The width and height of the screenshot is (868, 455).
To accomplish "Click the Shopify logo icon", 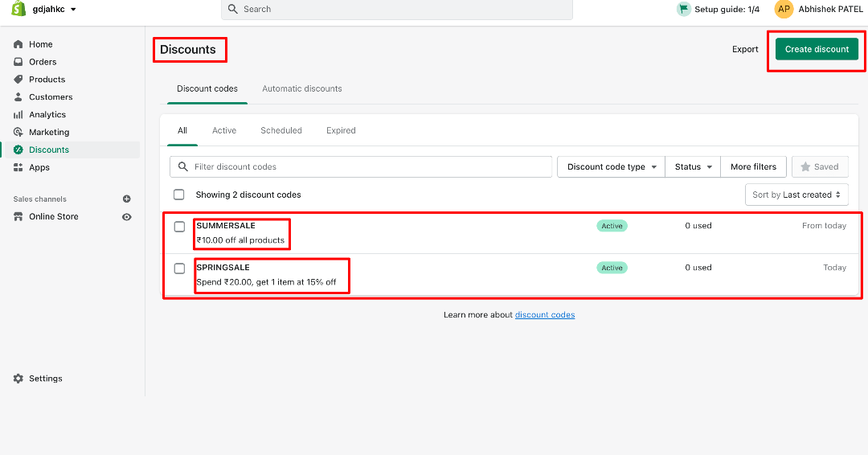I will click(18, 8).
